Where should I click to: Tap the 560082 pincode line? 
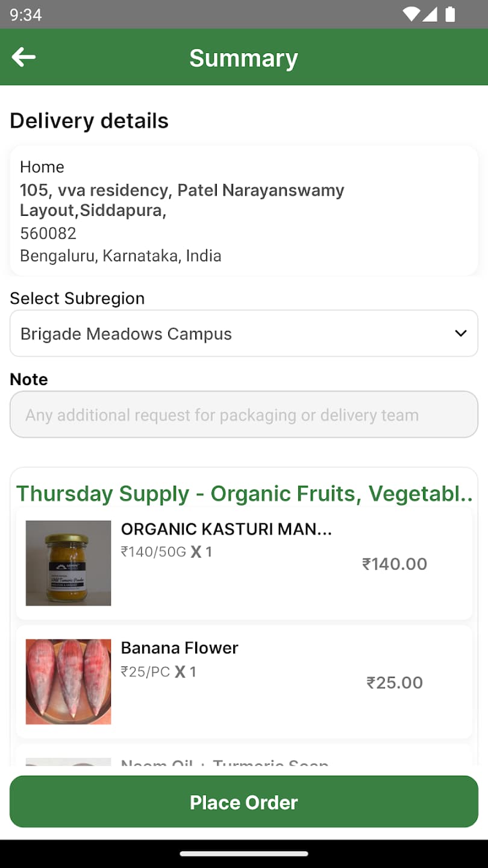(48, 233)
